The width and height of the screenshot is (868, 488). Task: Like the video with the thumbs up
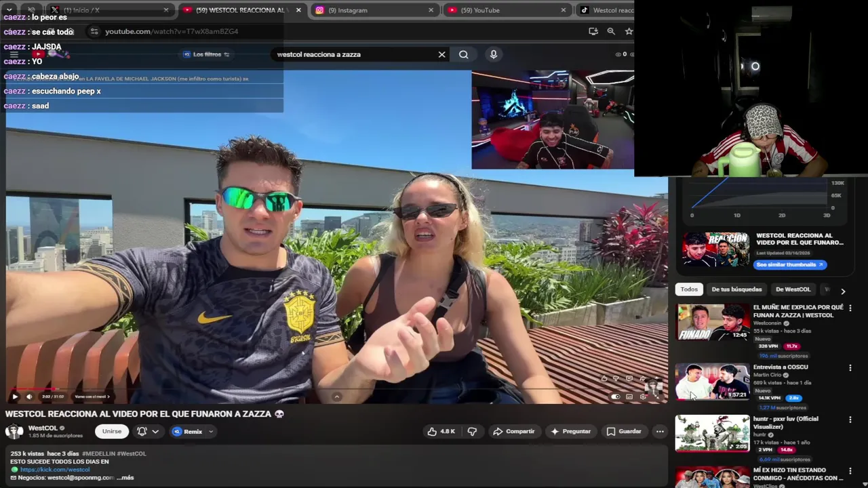[440, 431]
